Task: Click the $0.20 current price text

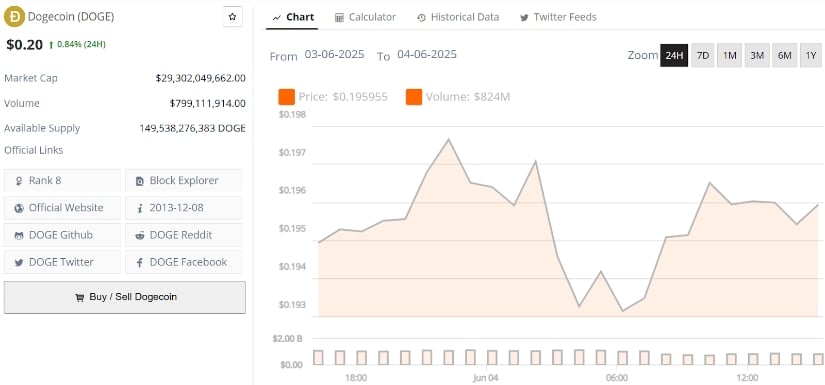Action: (24, 45)
